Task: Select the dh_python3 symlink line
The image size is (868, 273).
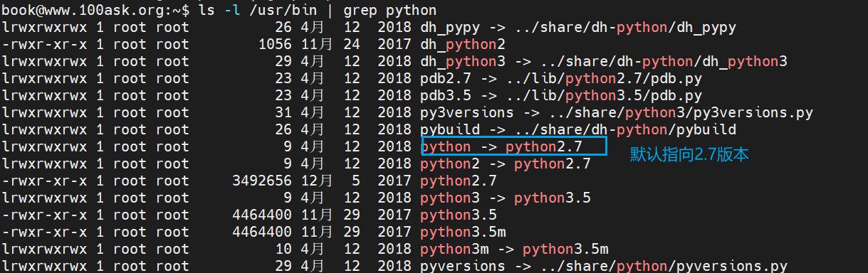Action: [604, 62]
